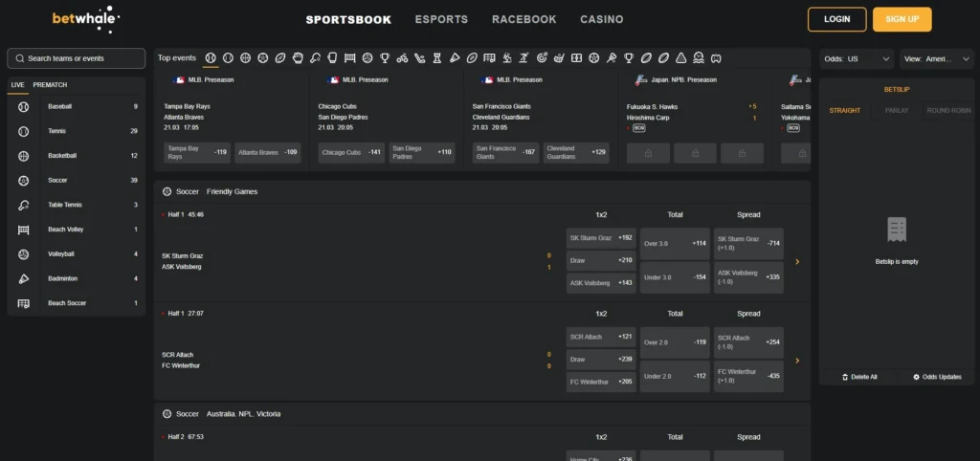Select the triangle icon in Top events bar

pyautogui.click(x=680, y=58)
